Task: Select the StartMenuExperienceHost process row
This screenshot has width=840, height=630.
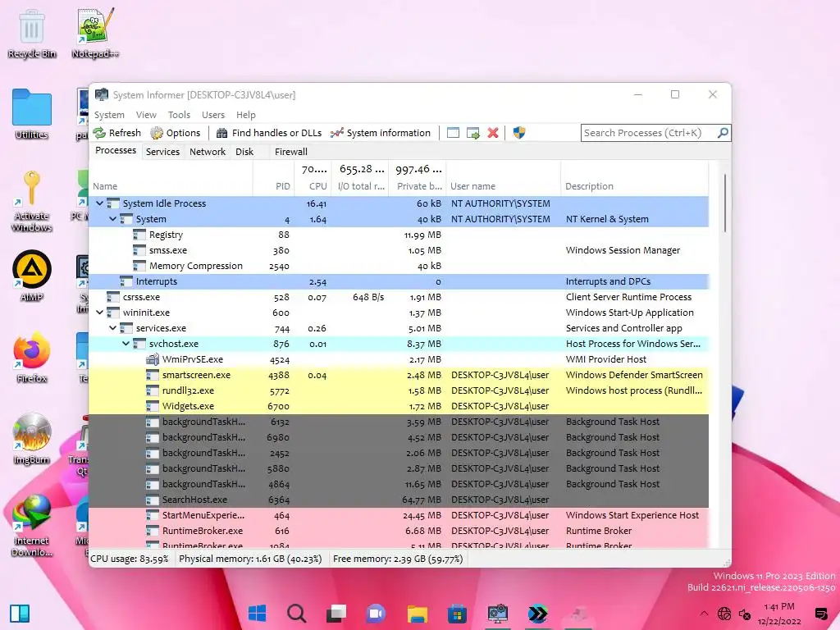Action: tap(399, 515)
